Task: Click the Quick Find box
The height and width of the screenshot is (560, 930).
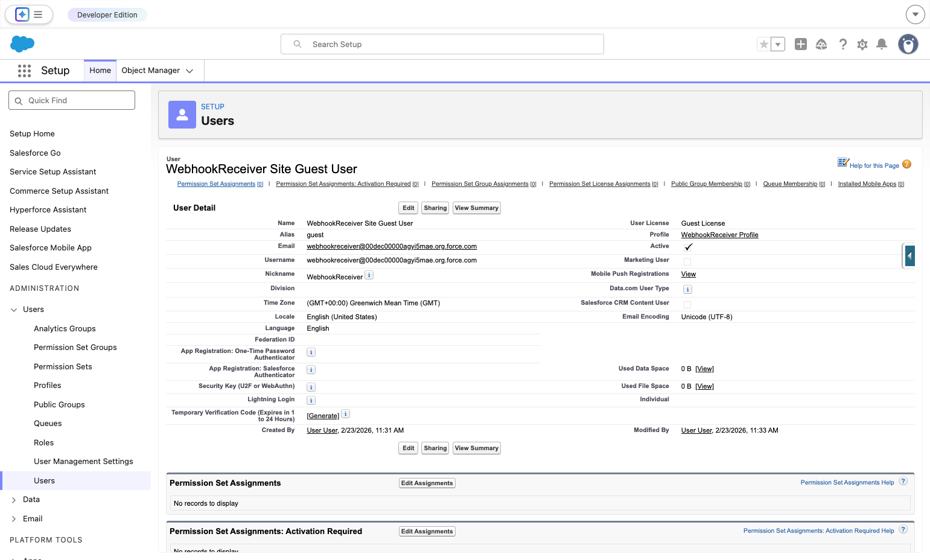Action: (x=72, y=100)
